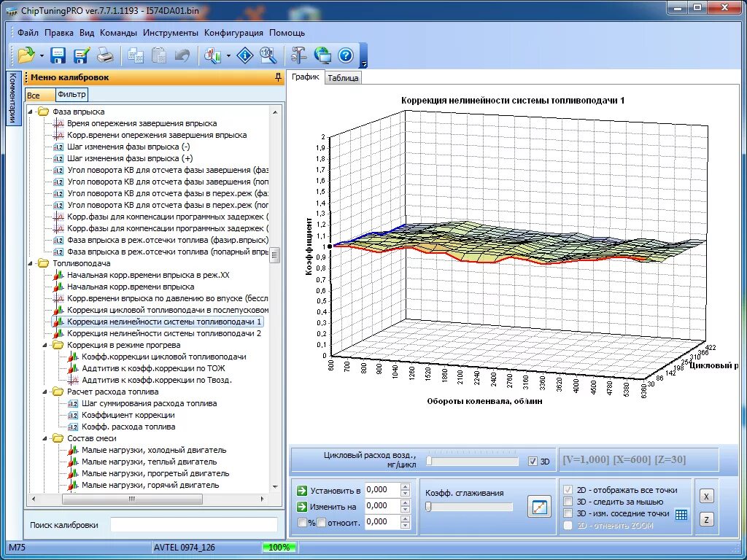Screen dimensions: 747x560
Task: Apply Изменить на with green arrow icon
Action: [x=301, y=506]
